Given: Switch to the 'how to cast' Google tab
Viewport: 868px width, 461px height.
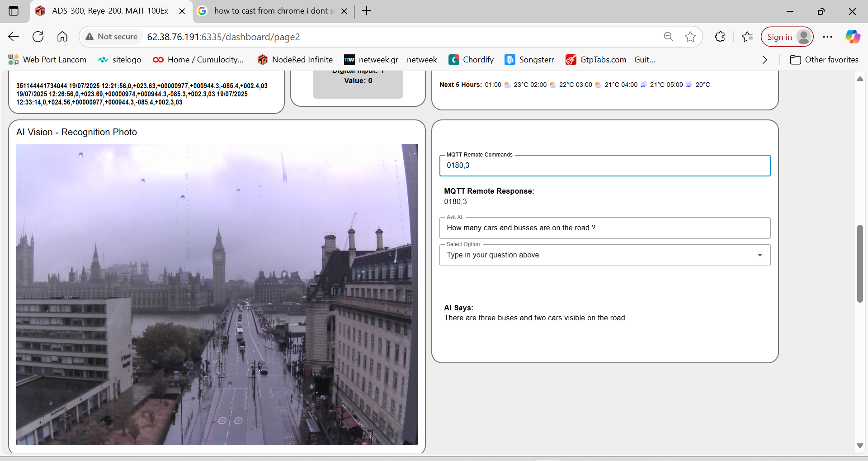Looking at the screenshot, I should [273, 11].
